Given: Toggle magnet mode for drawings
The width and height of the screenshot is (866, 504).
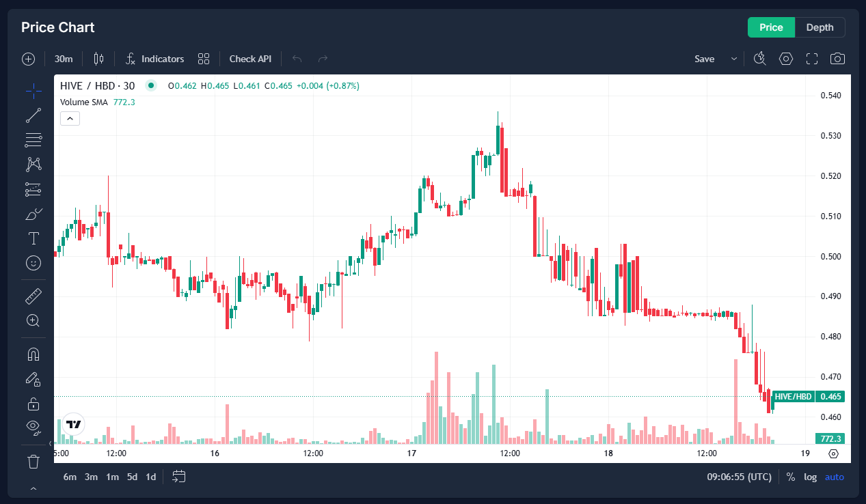Looking at the screenshot, I should (x=33, y=354).
